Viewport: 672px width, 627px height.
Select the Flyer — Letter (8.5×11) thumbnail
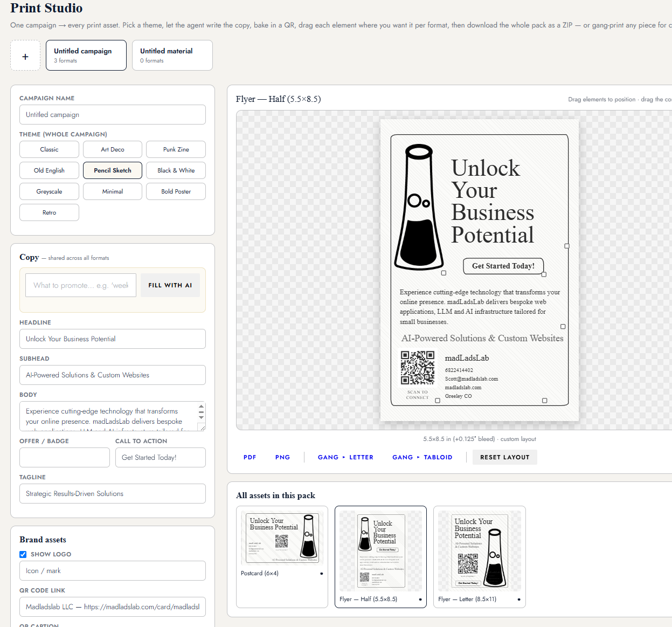[x=480, y=557]
